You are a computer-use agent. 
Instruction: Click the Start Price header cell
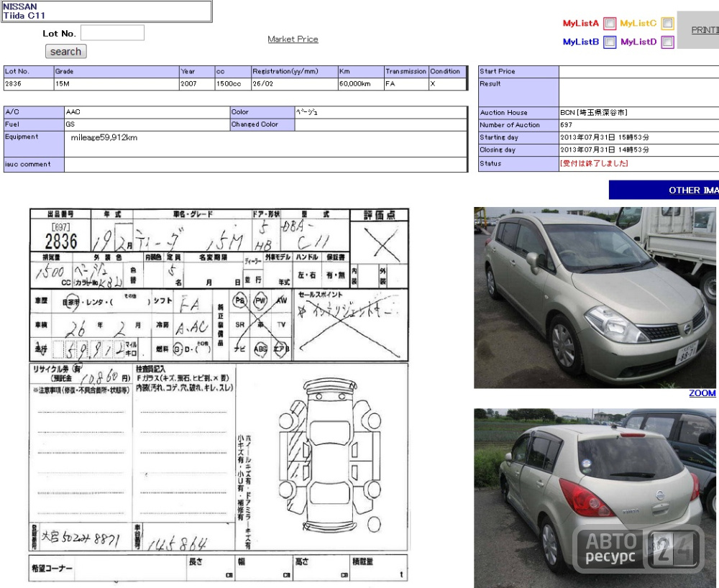518,71
